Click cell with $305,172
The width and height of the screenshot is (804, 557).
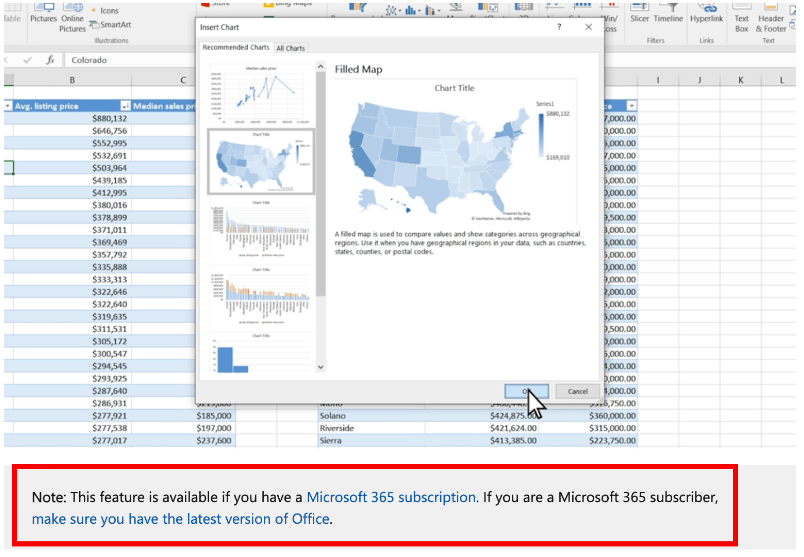pos(72,341)
